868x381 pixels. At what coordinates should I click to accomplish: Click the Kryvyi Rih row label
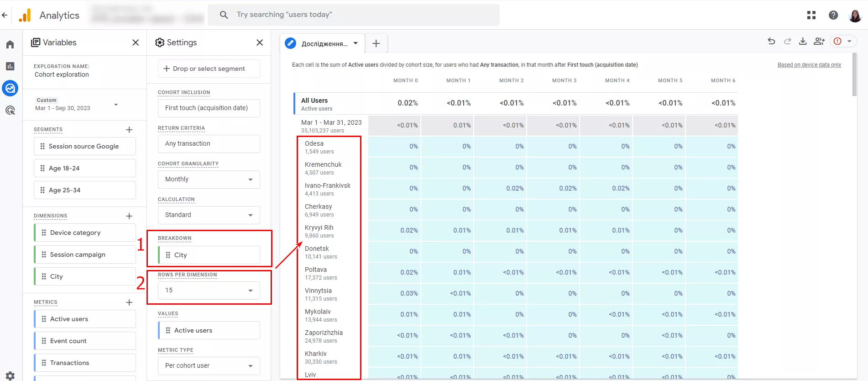coord(319,228)
